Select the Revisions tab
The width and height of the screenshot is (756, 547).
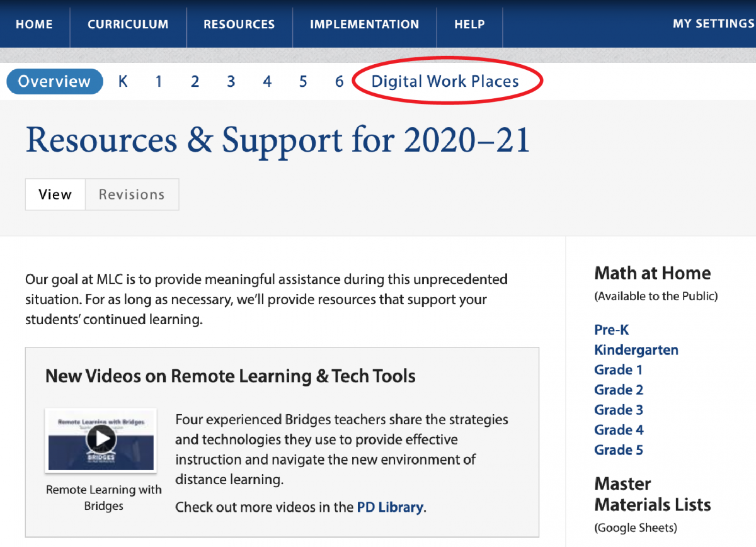132,195
